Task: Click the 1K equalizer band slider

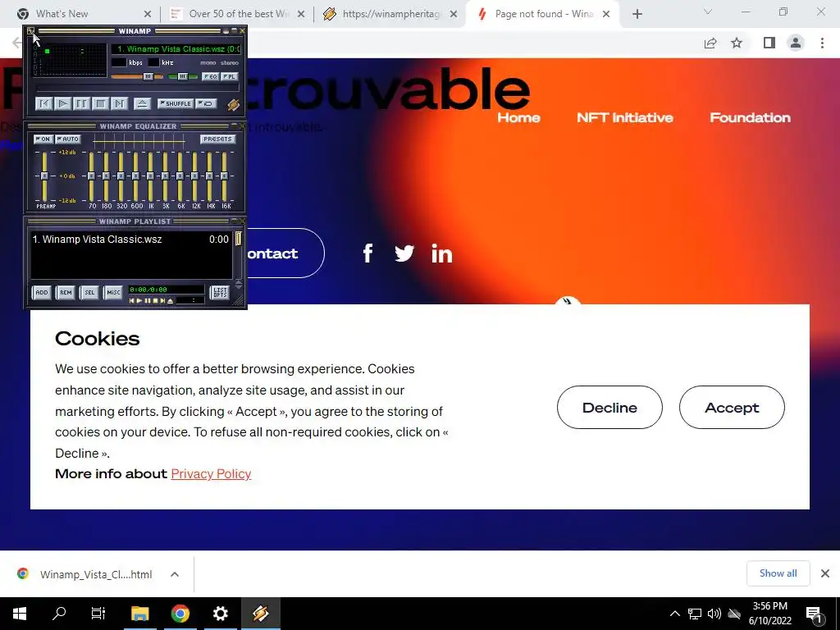Action: click(151, 176)
